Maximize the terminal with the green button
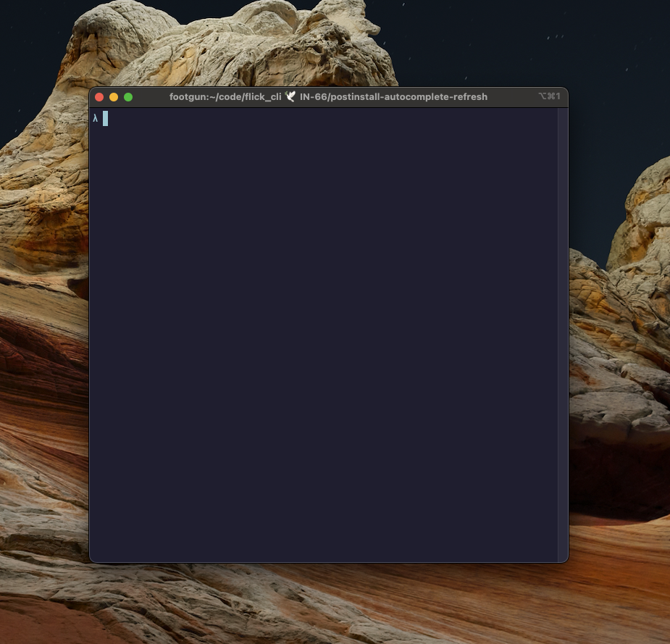The image size is (670, 644). [x=128, y=97]
